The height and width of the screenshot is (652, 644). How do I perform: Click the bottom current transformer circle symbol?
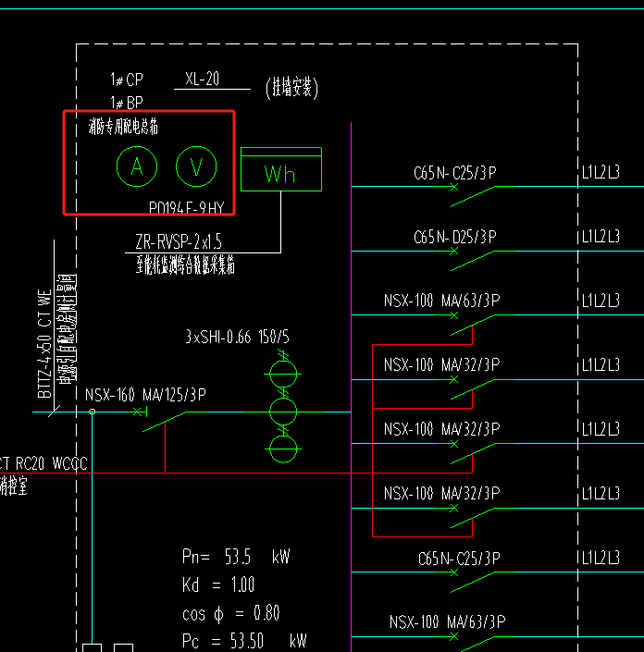tap(283, 449)
